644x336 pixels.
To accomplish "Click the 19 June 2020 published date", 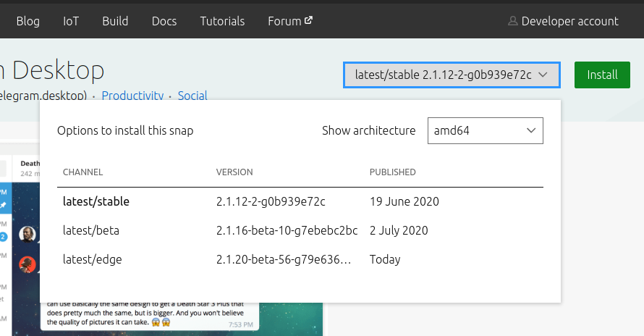I will pyautogui.click(x=404, y=201).
